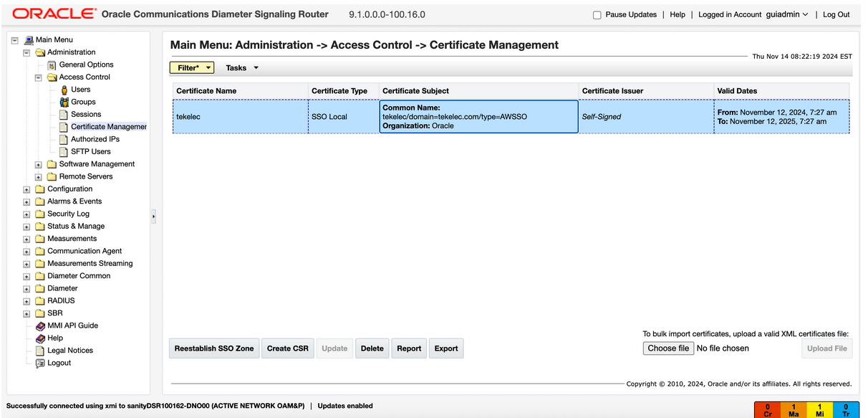Click the General Options page icon

click(x=52, y=65)
